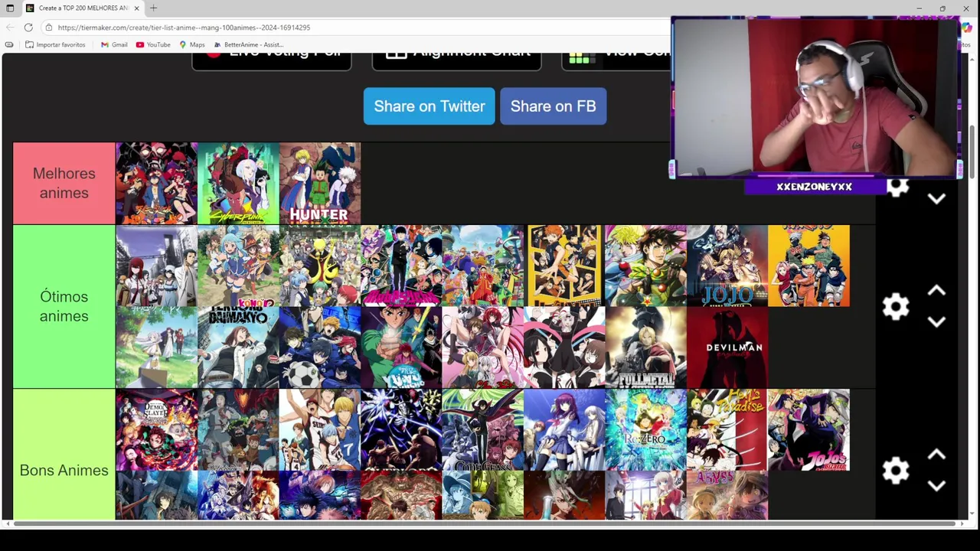Screen dimensions: 980x551
Task: Move Ótimos animes row up
Action: pyautogui.click(x=936, y=291)
